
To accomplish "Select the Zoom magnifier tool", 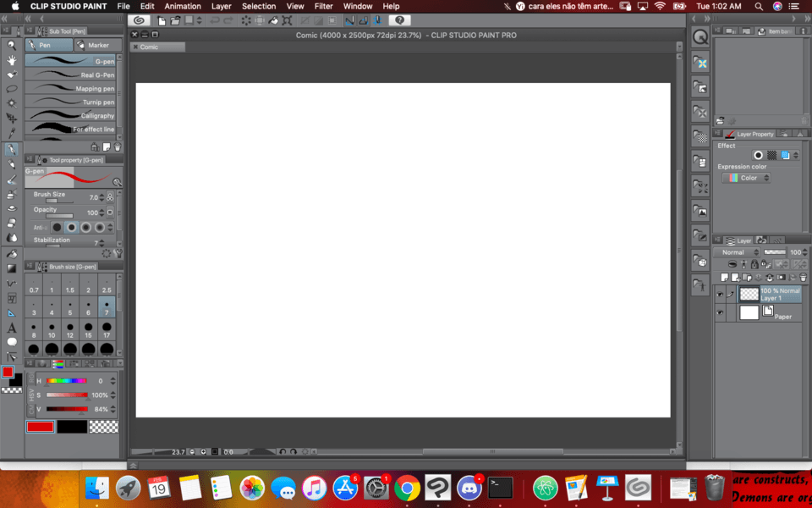I will click(12, 46).
